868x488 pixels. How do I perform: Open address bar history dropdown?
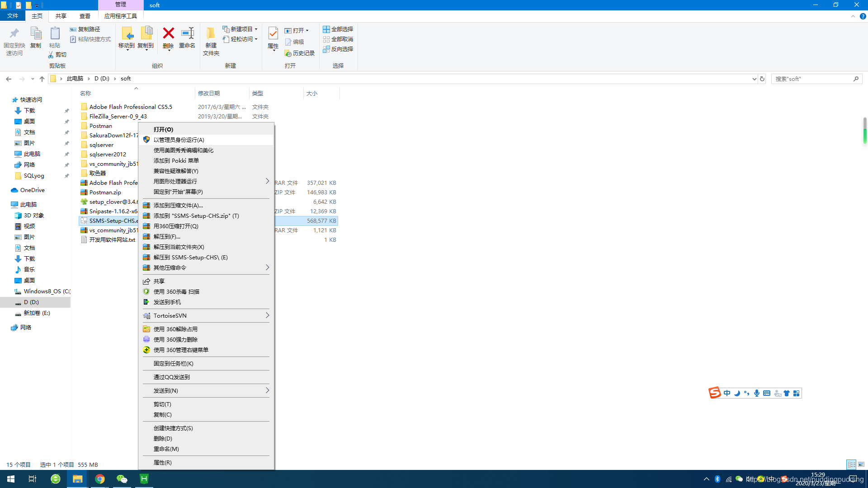[754, 79]
